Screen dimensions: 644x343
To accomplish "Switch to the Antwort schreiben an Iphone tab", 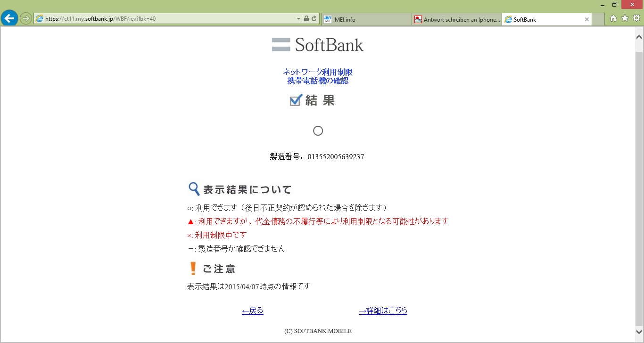I will pos(456,19).
